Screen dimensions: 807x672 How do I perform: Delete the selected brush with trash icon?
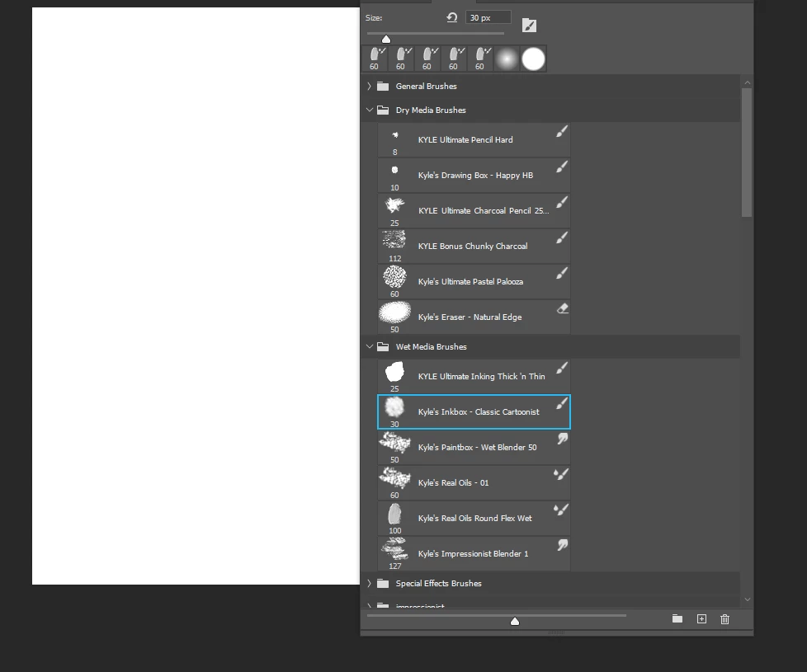[x=724, y=619]
